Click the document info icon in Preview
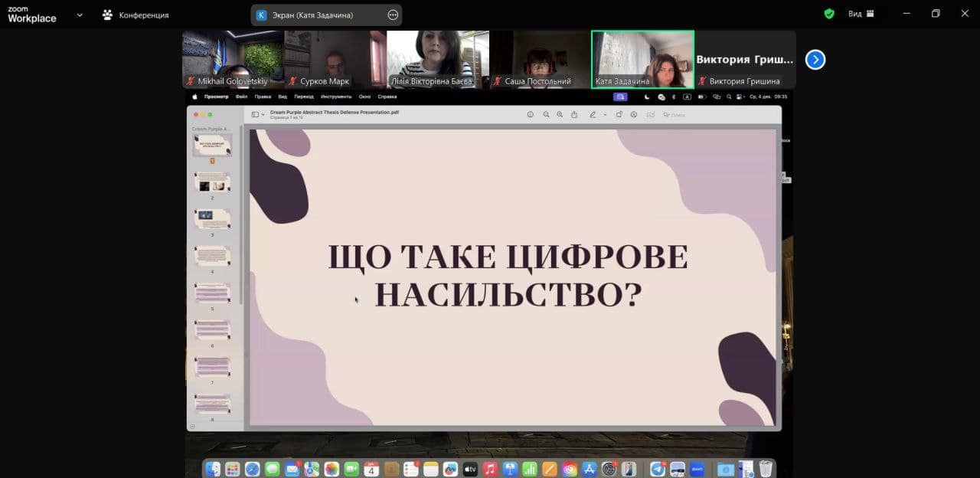This screenshot has height=478, width=980. 530,115
